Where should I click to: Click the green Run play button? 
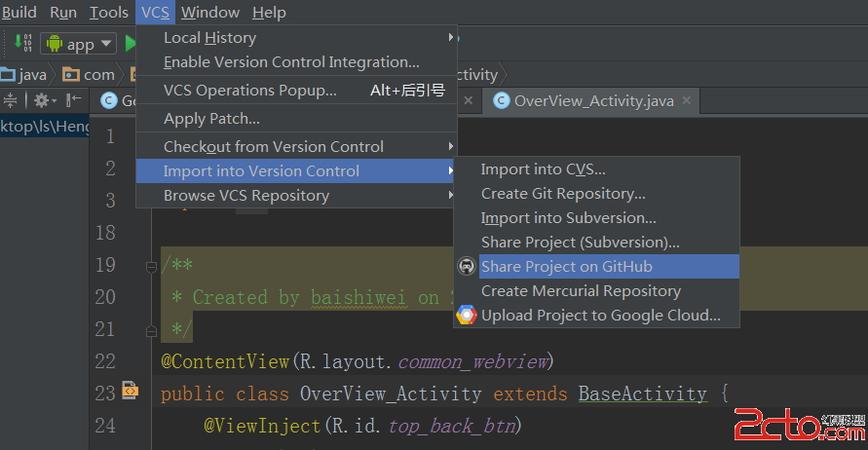(131, 44)
